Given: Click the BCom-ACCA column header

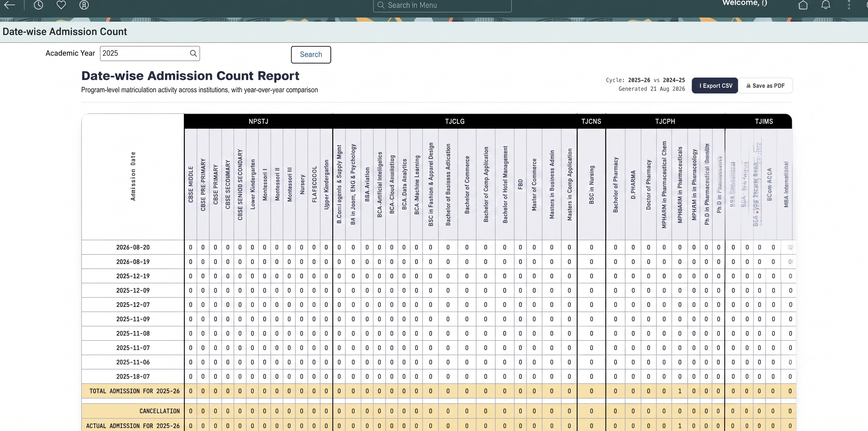Looking at the screenshot, I should (x=769, y=184).
